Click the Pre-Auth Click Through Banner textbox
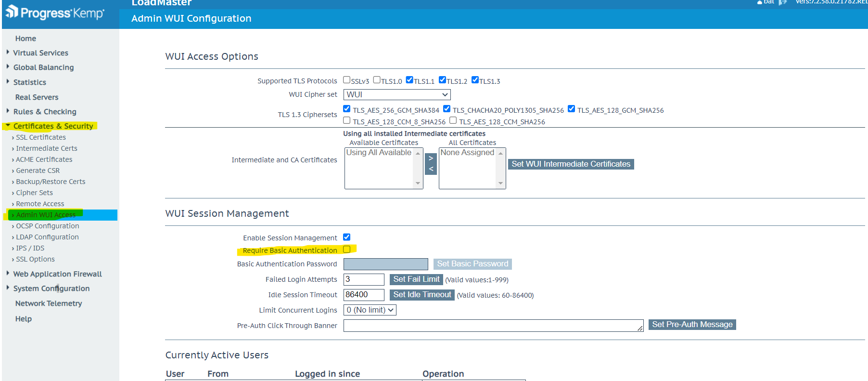Viewport: 868px width, 381px height. point(494,326)
